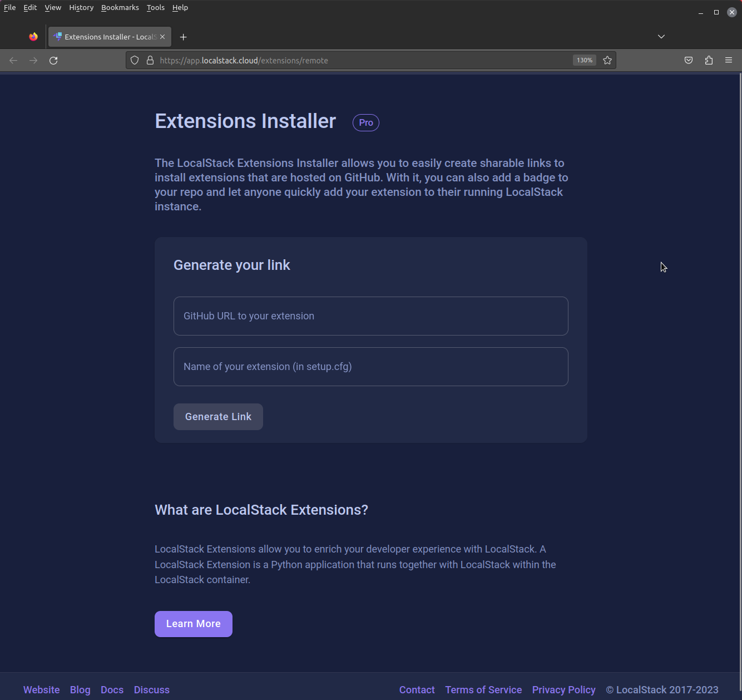
Task: Save page to Pocket
Action: point(689,60)
